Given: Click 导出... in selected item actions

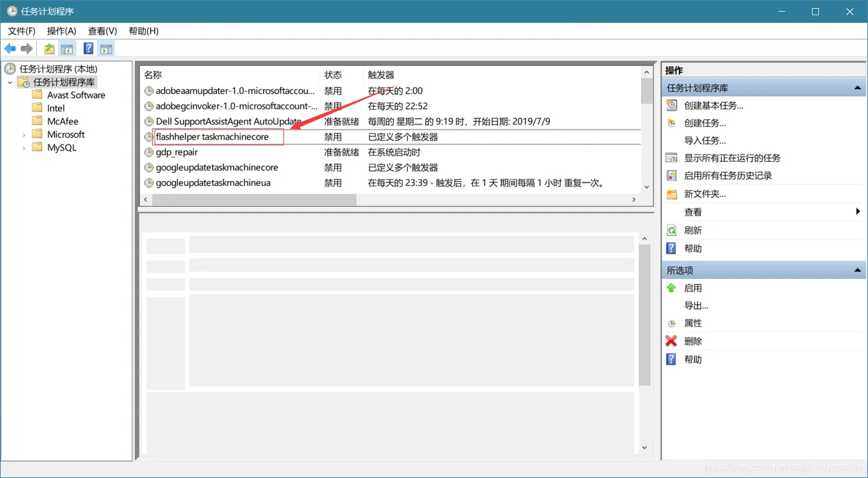Looking at the screenshot, I should coord(696,306).
